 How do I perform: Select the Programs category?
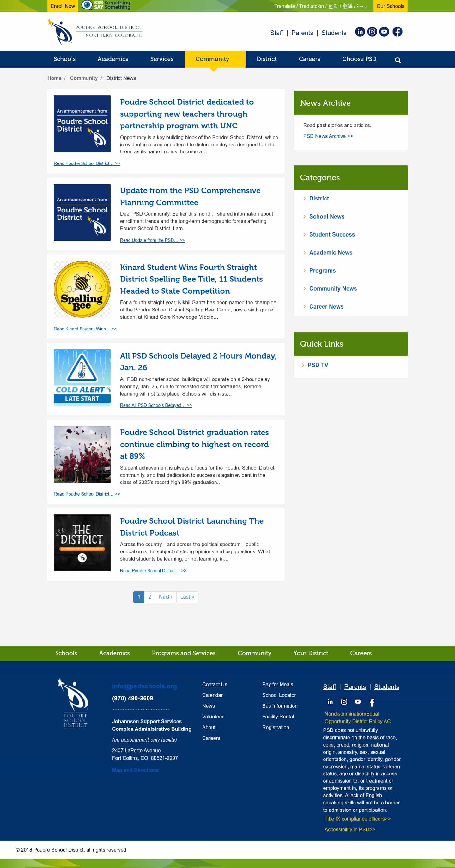click(x=322, y=271)
